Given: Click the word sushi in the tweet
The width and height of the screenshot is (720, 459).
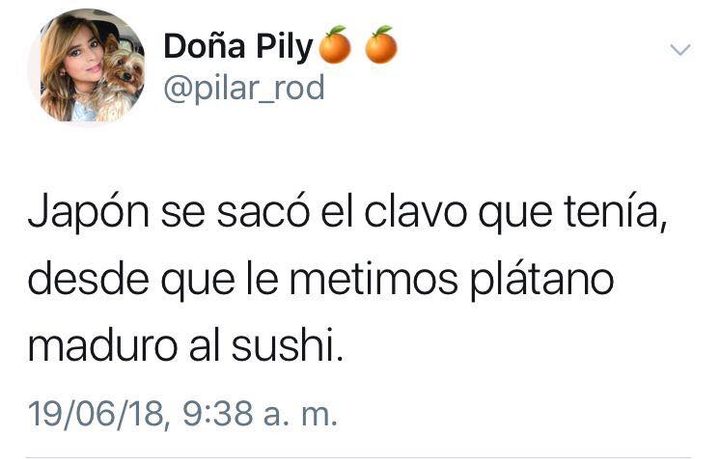Looking at the screenshot, I should tap(287, 347).
